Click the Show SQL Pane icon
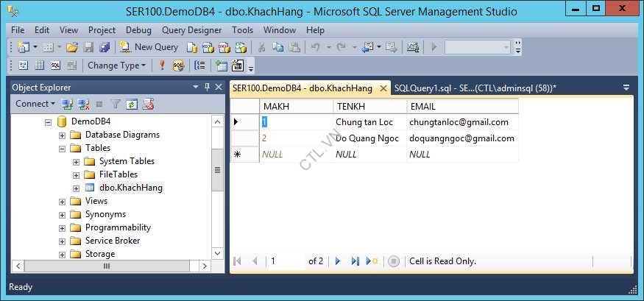 coord(56,65)
